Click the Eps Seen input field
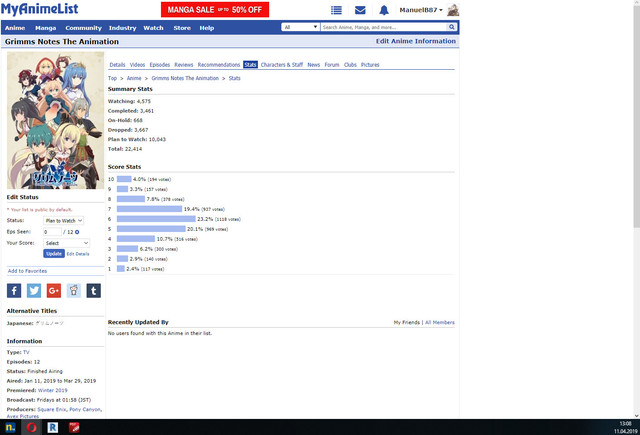This screenshot has height=435, width=640. (52, 232)
